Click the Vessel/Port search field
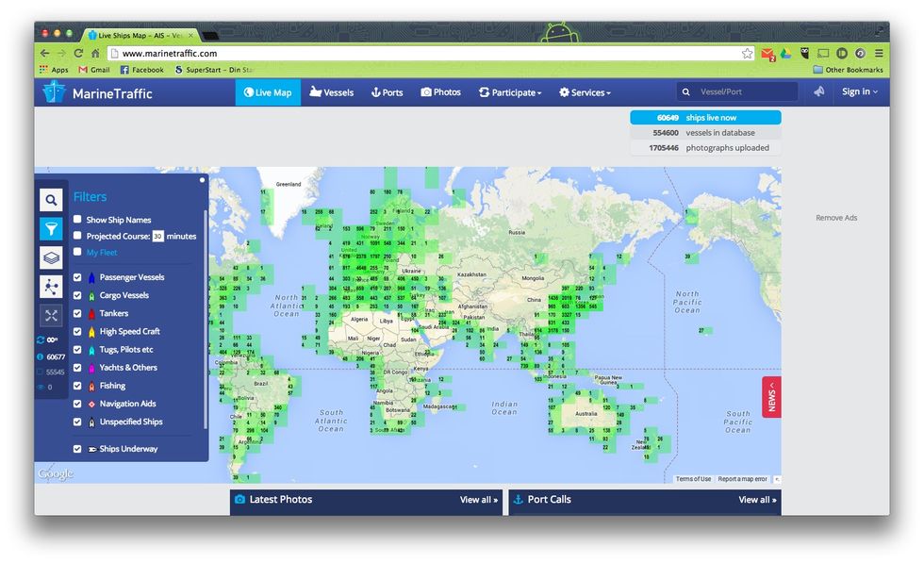This screenshot has height=563, width=924. click(x=745, y=92)
